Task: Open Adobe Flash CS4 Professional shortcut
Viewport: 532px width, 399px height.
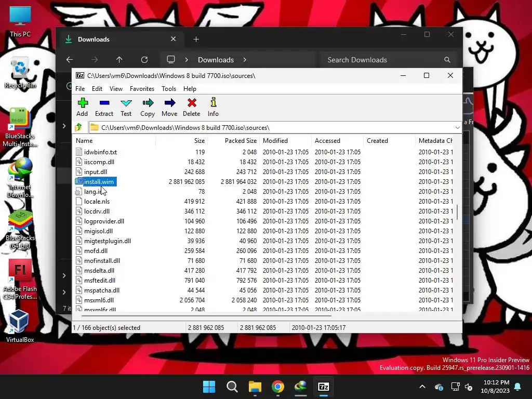Action: click(x=20, y=280)
